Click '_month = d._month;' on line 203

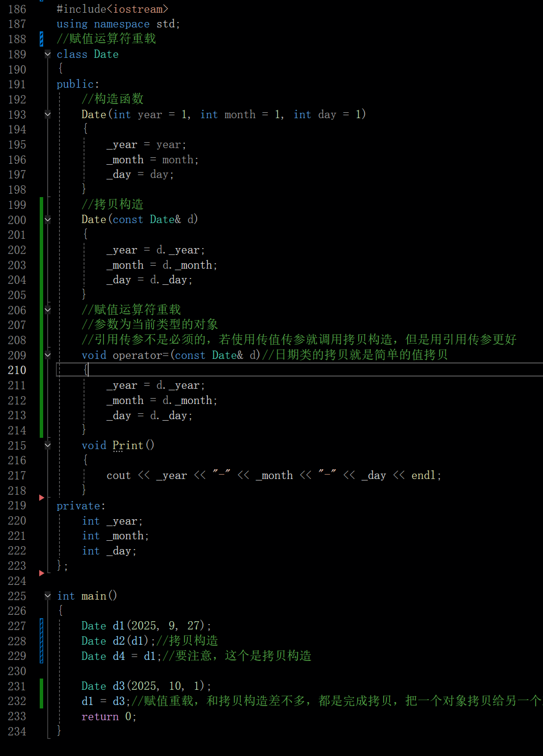click(x=162, y=265)
